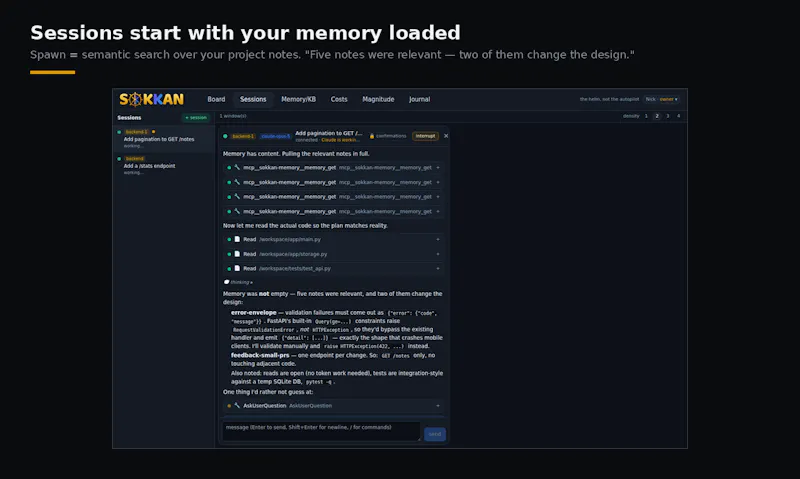Open the Memory/KB tab

[298, 99]
